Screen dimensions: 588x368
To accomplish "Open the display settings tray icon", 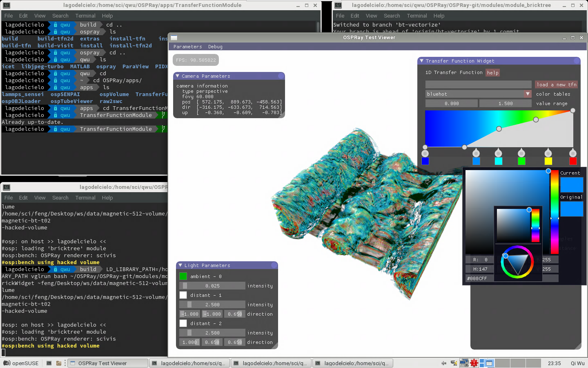I will pyautogui.click(x=464, y=363).
